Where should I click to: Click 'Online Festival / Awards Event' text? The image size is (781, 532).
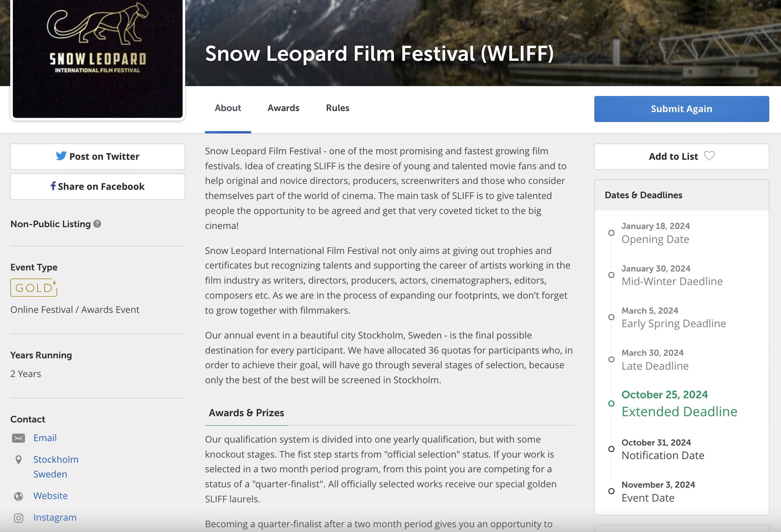[x=75, y=310]
